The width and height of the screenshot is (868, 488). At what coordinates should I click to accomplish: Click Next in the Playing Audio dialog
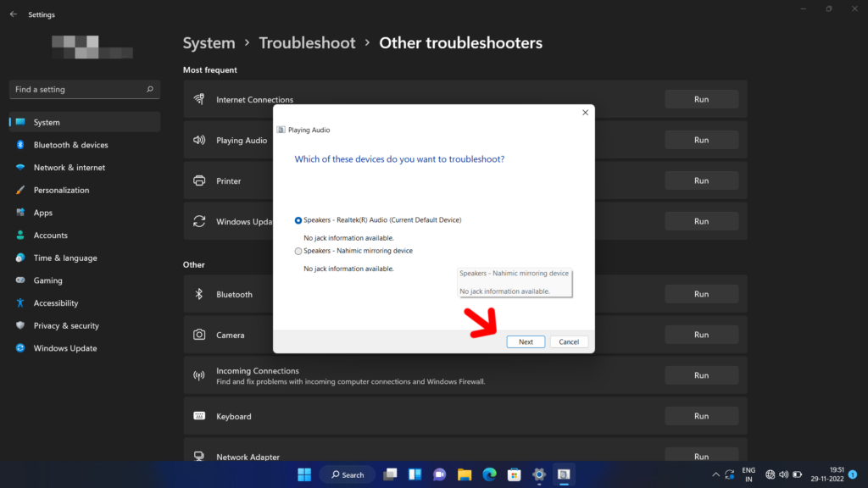[526, 341]
